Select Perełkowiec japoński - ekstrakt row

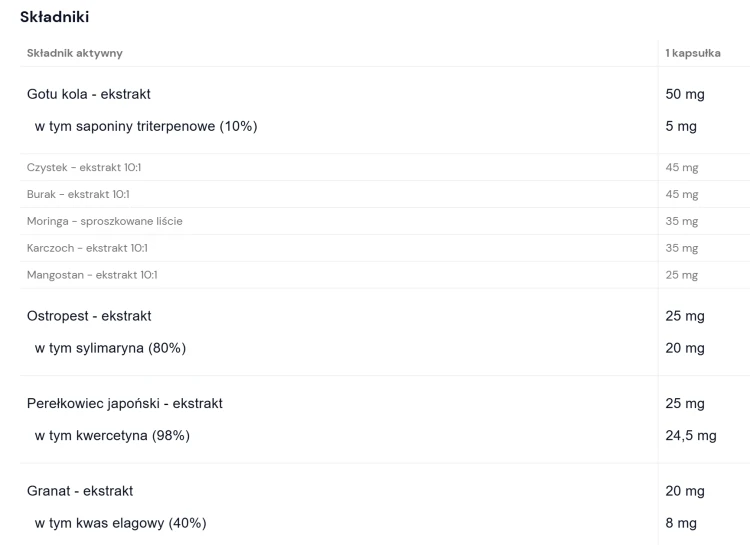124,403
